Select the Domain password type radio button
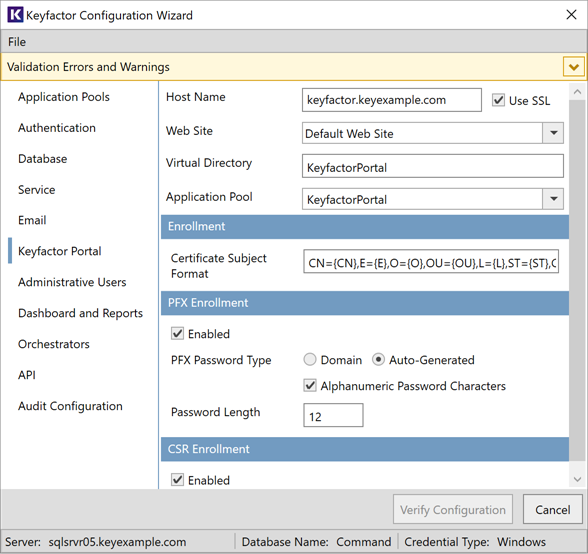 click(x=310, y=360)
